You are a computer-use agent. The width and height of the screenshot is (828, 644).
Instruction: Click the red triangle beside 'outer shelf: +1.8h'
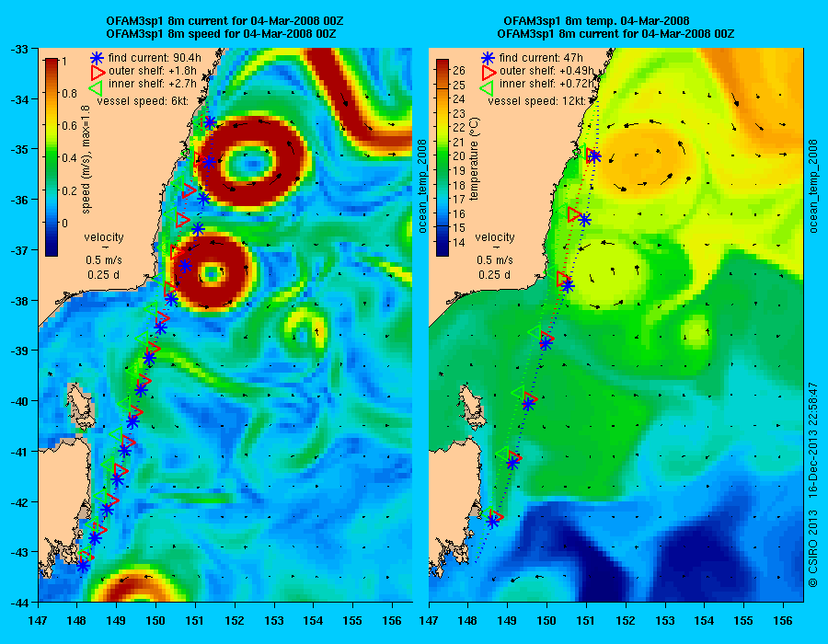pos(98,71)
